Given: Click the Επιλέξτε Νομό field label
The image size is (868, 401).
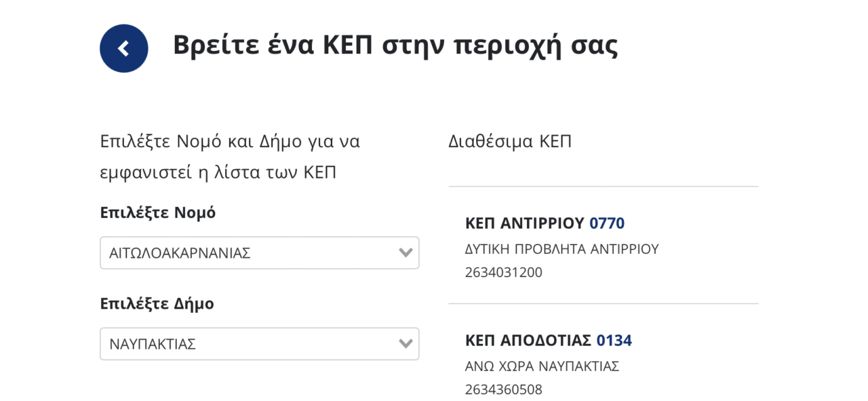Looking at the screenshot, I should (157, 212).
